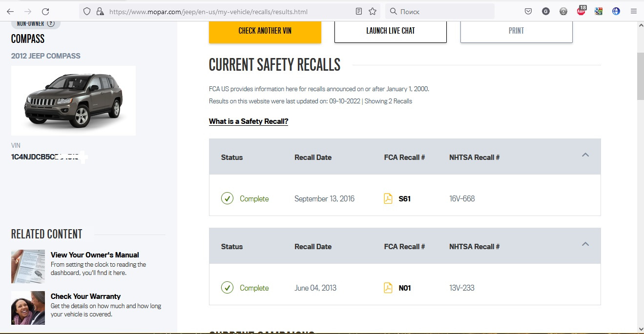Open the Adblock Plus extension icon
This screenshot has height=334, width=644.
pos(581,11)
